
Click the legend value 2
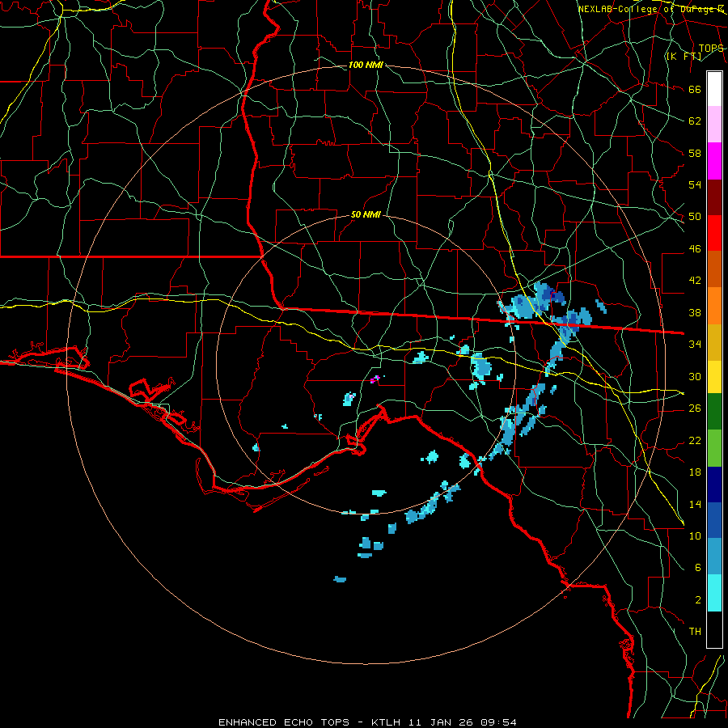pyautogui.click(x=698, y=599)
